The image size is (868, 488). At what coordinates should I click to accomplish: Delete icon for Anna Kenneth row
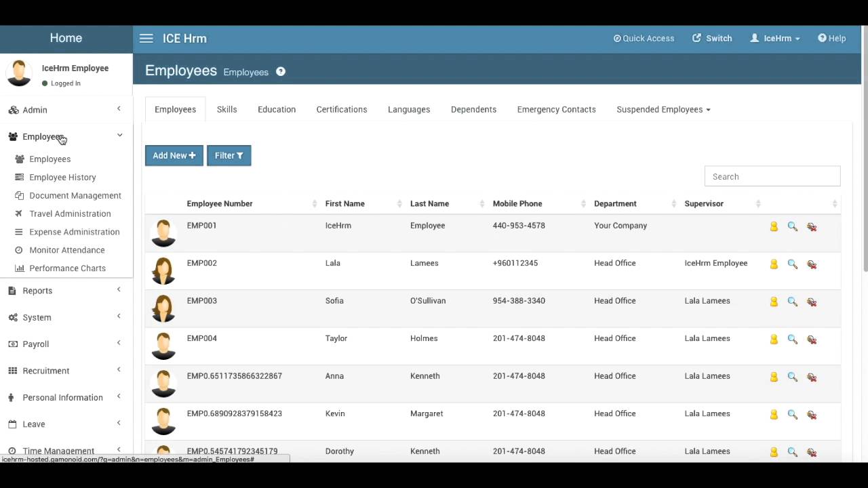point(812,377)
